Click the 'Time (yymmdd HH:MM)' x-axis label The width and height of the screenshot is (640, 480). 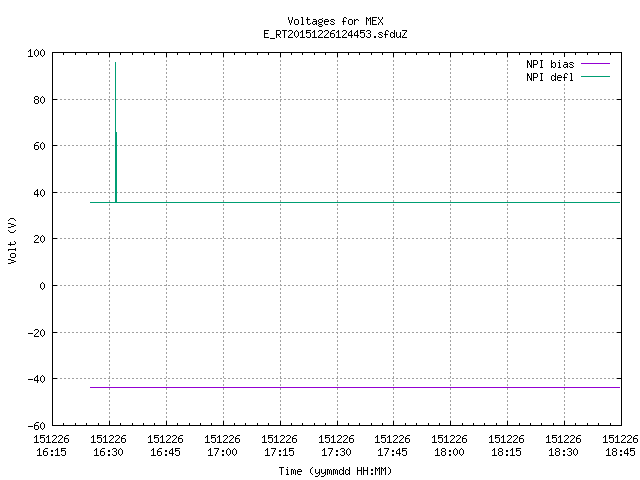click(x=335, y=471)
